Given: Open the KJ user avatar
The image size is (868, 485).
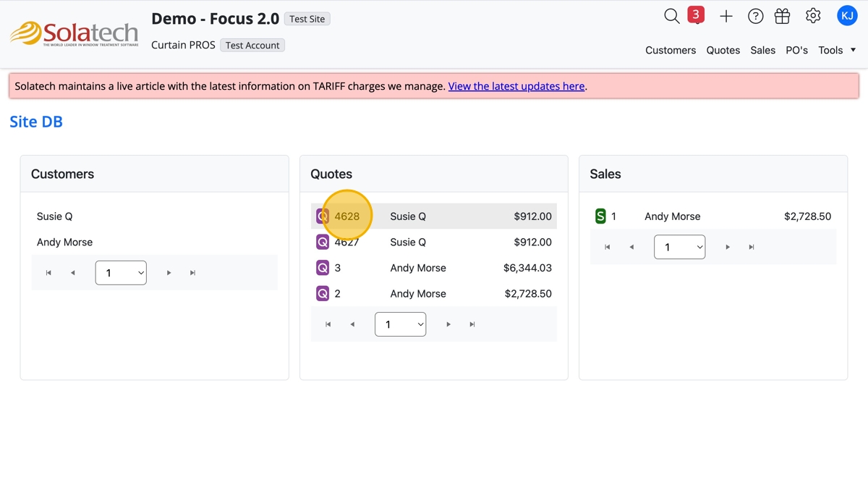Looking at the screenshot, I should (846, 15).
